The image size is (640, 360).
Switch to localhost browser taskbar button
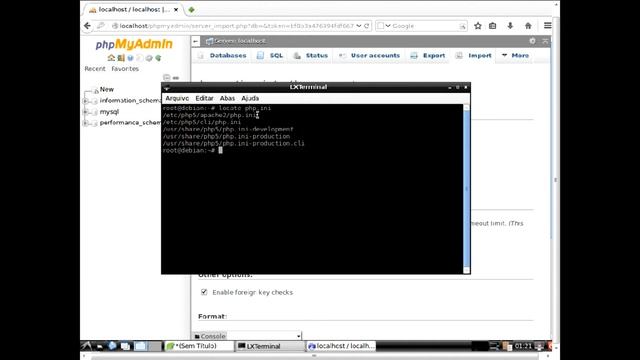point(341,346)
